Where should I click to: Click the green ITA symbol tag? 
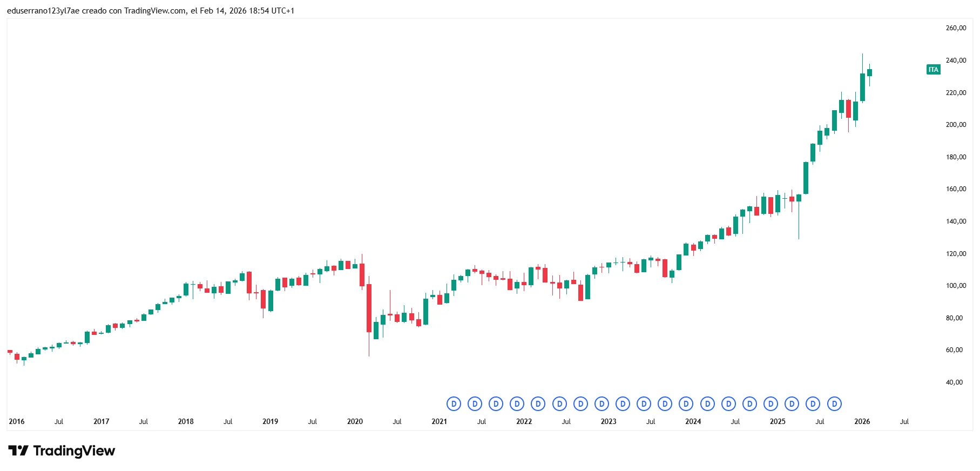933,70
